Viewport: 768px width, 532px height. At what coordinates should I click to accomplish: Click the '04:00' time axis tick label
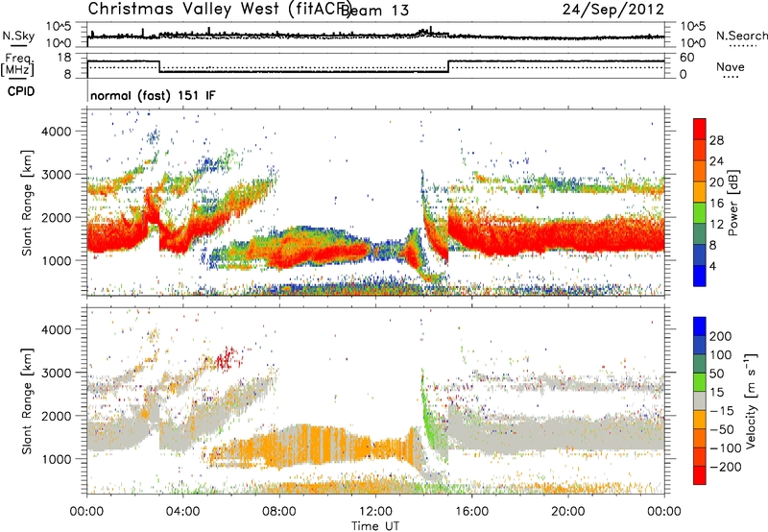click(182, 512)
